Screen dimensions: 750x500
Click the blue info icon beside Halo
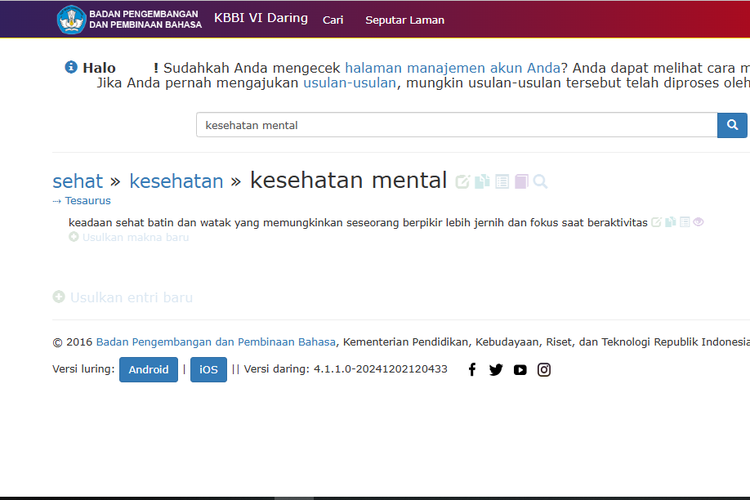tap(71, 67)
